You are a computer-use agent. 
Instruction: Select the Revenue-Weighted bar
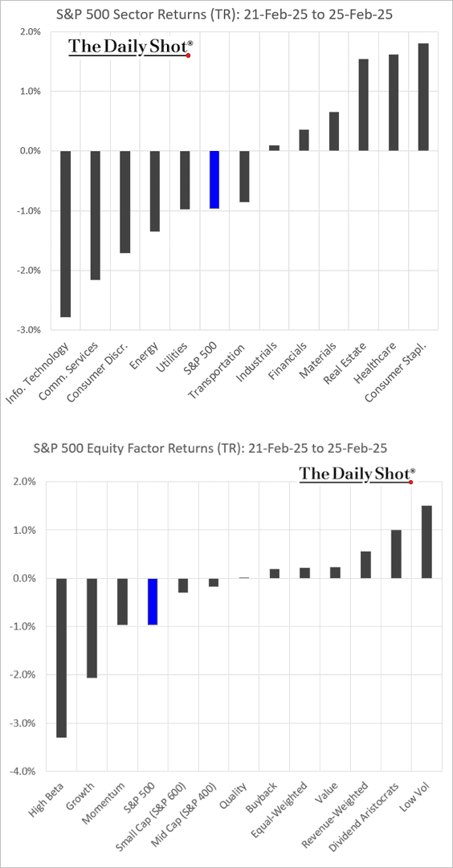(x=365, y=564)
